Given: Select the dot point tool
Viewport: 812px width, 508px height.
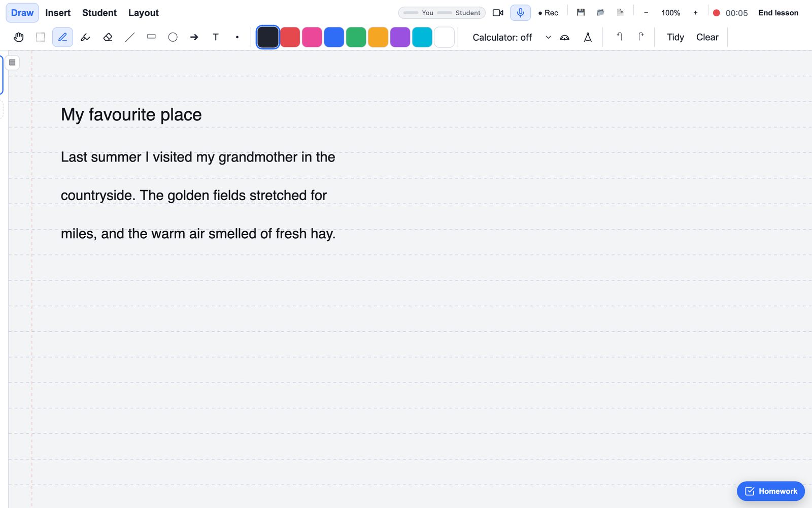Looking at the screenshot, I should [x=237, y=37].
